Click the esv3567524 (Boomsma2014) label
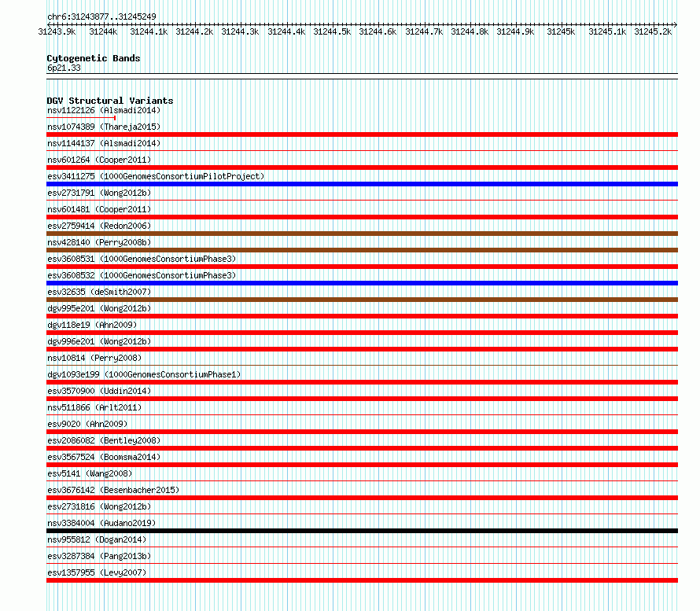The image size is (700, 611). (104, 457)
